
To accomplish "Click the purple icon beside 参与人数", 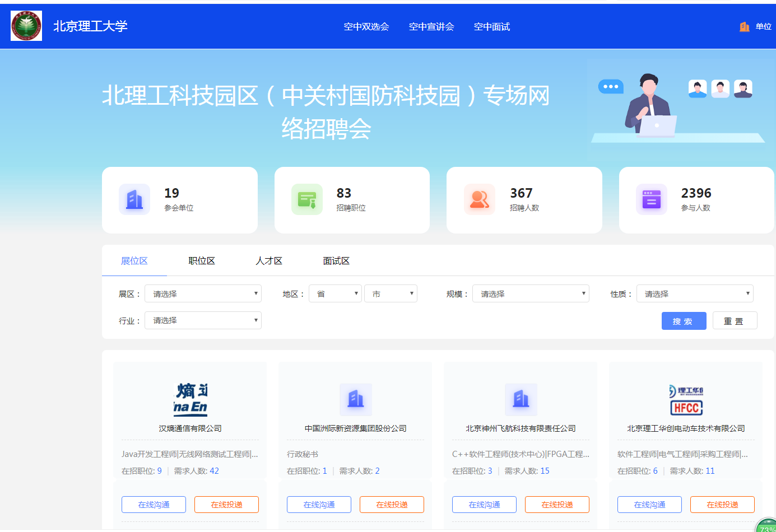I will pos(652,199).
